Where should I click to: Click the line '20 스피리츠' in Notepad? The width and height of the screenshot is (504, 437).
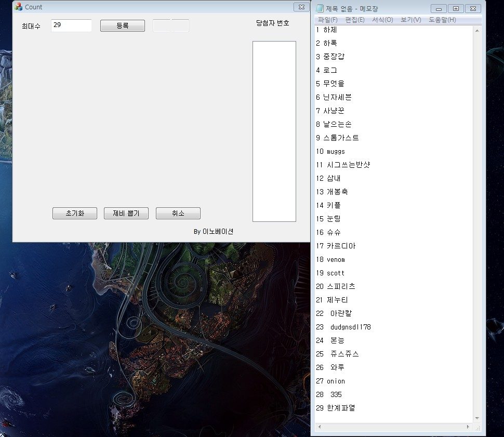[x=336, y=286]
